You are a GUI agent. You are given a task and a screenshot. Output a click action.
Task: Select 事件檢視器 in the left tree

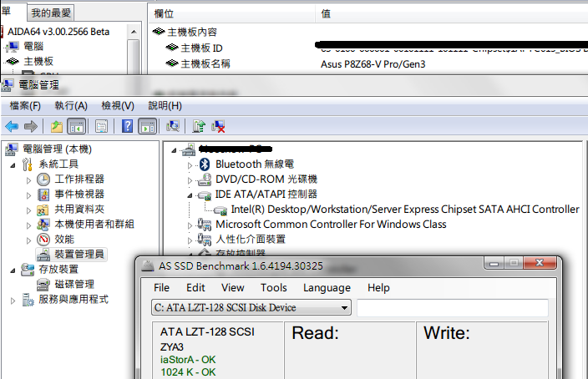79,195
